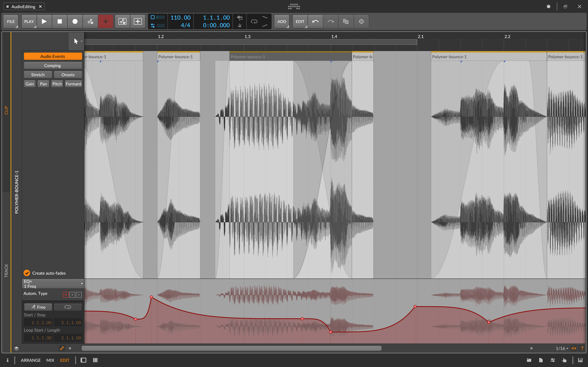Screen dimensions: 588x367
Task: Enable the transport loop toggle
Action: 254,21
